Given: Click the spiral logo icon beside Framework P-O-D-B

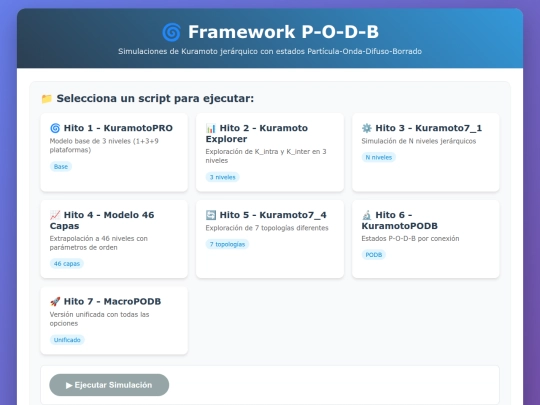Looking at the screenshot, I should tap(172, 32).
